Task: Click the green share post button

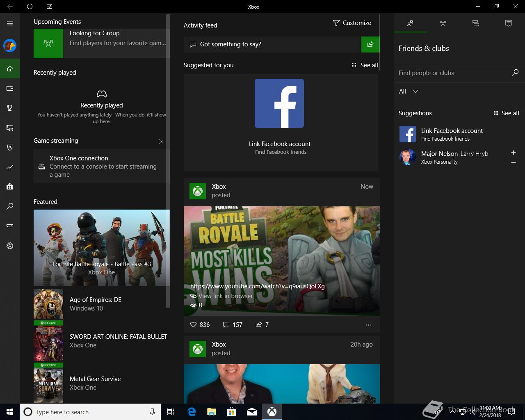Action: point(370,44)
